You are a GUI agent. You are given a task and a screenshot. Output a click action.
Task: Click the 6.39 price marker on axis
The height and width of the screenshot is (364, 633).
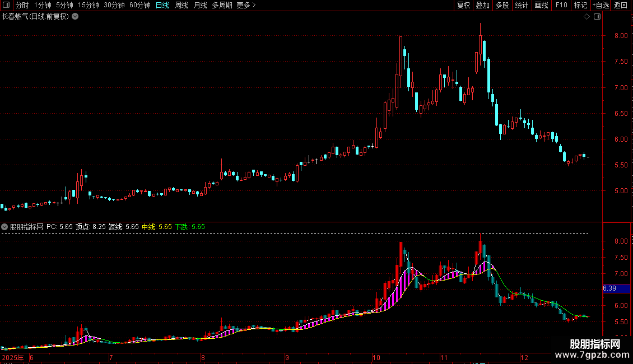click(616, 288)
